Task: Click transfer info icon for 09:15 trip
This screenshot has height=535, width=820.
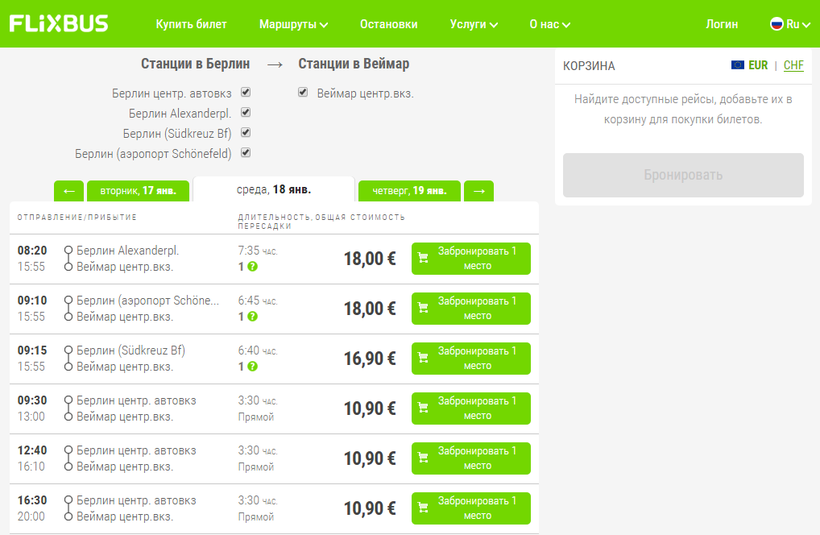Action: pyautogui.click(x=252, y=367)
